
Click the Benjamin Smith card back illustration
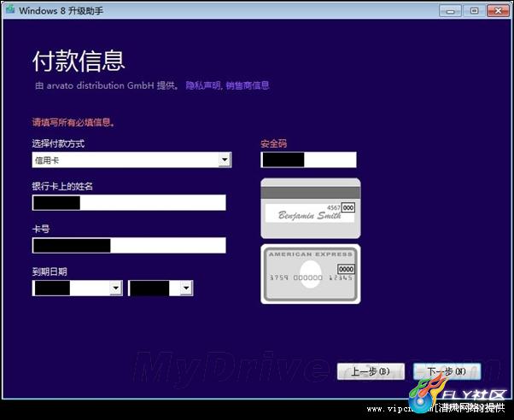tap(311, 208)
